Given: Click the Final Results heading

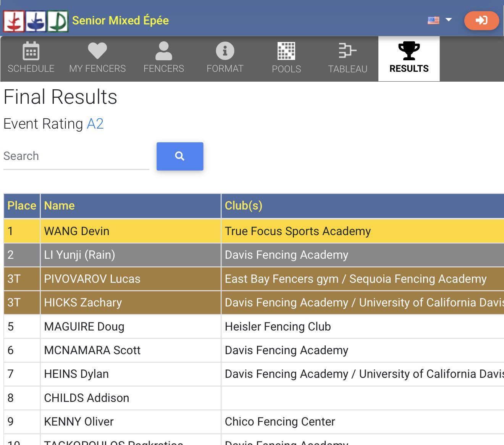Looking at the screenshot, I should [x=60, y=97].
